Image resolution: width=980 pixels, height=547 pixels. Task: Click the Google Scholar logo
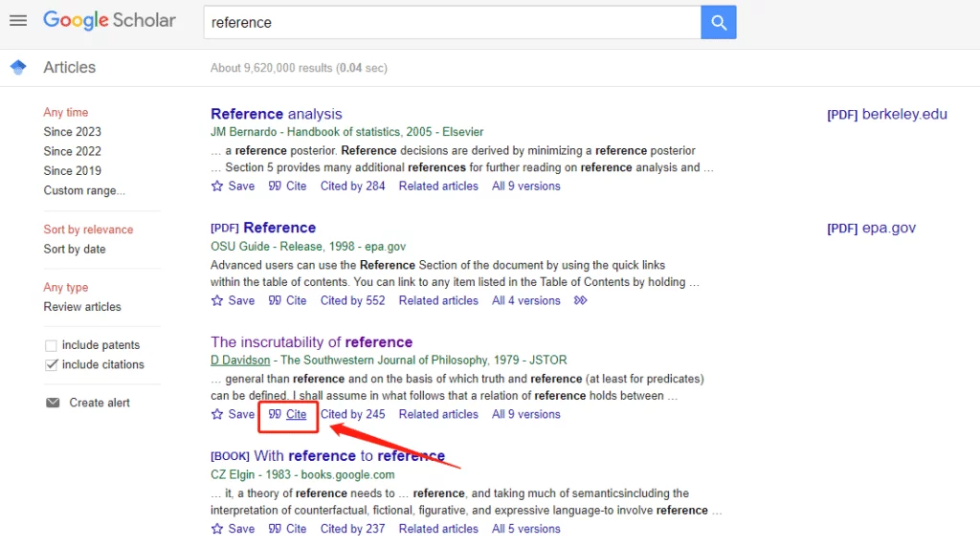point(109,20)
